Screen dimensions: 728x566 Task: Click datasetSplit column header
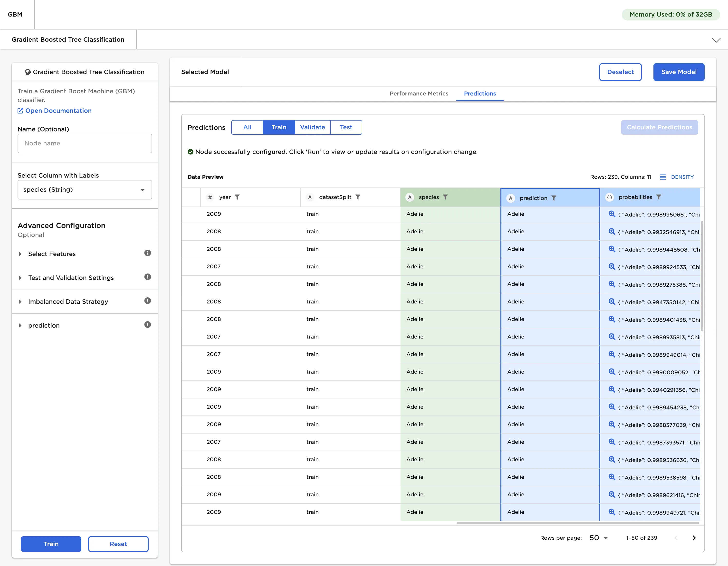pyautogui.click(x=350, y=197)
